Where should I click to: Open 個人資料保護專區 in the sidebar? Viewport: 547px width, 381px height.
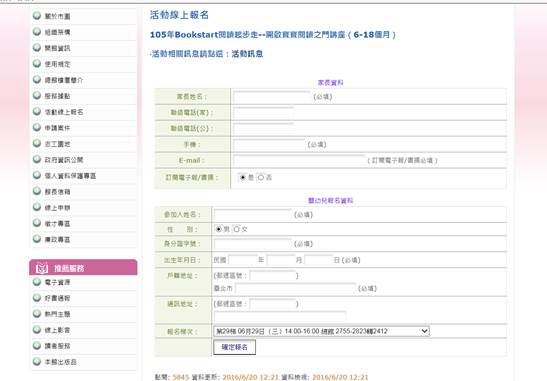pyautogui.click(x=70, y=176)
